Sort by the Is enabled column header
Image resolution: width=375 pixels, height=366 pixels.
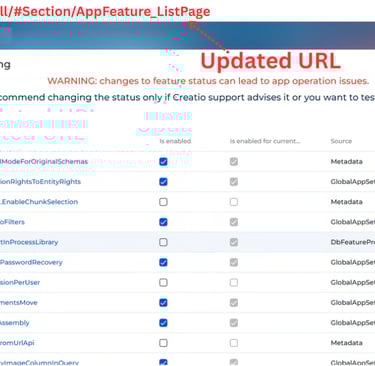tap(175, 141)
